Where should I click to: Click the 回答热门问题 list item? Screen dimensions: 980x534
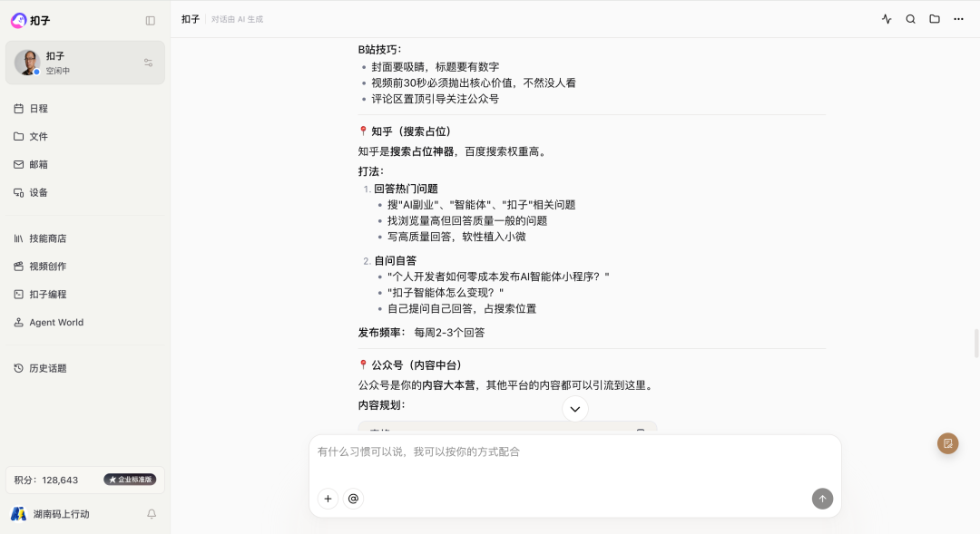pyautogui.click(x=406, y=189)
